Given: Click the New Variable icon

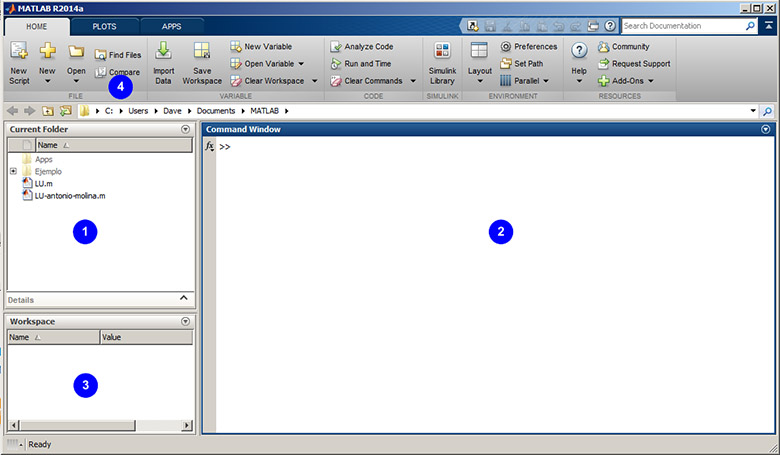Looking at the screenshot, I should pos(236,47).
